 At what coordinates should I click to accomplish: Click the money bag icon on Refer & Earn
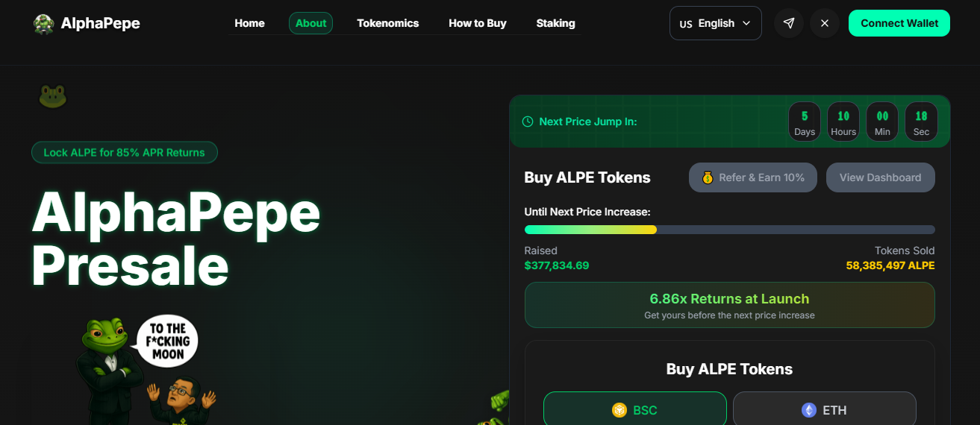(x=708, y=177)
